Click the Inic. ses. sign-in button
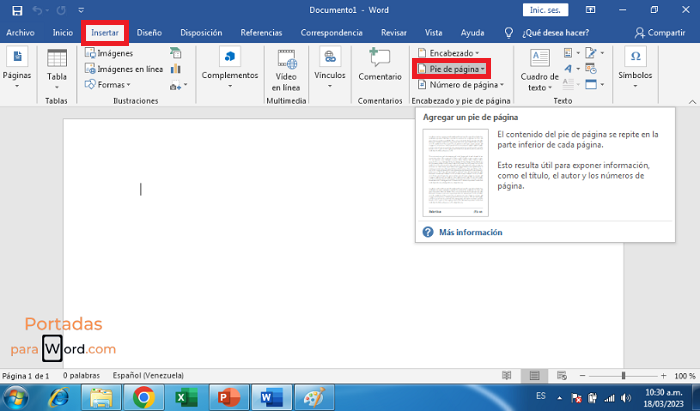Viewport: 700px width, 411px height. click(x=545, y=10)
